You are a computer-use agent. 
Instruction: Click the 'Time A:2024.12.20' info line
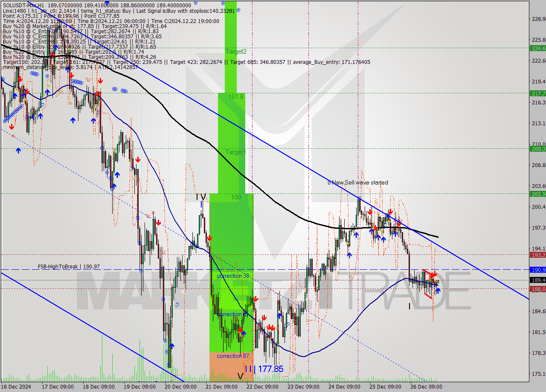(x=111, y=21)
